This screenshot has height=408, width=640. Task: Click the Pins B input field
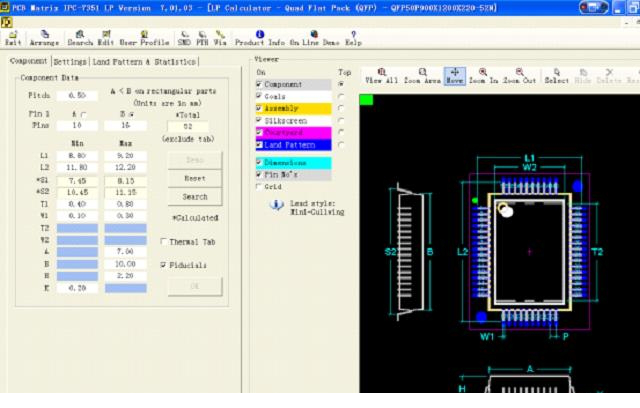tap(125, 126)
